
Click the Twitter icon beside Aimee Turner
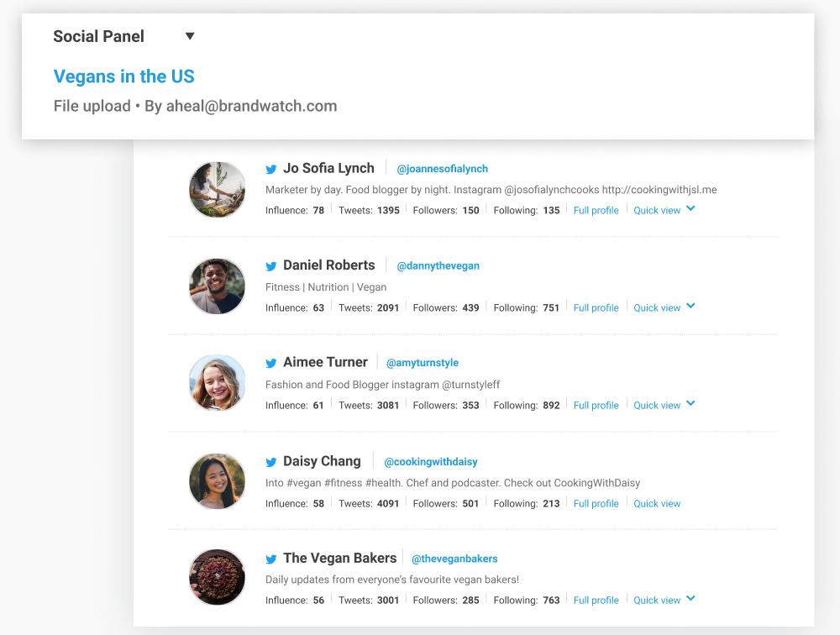coord(271,364)
